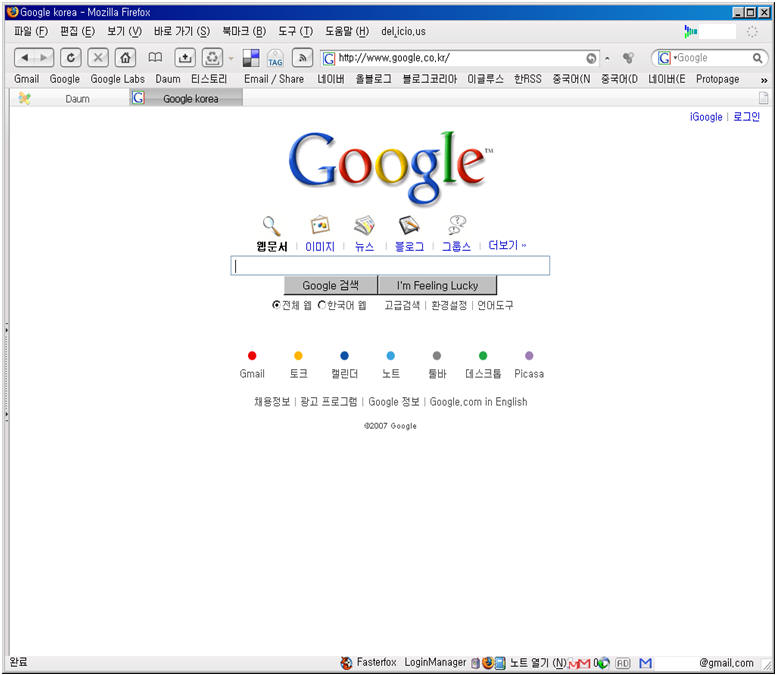Click the notepad icon above 블로그
Viewport: 776px width, 675px height.
409,225
